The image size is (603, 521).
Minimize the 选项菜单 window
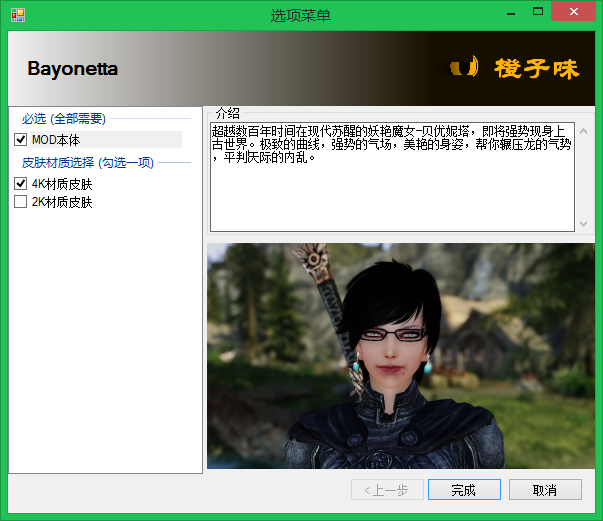click(x=511, y=12)
